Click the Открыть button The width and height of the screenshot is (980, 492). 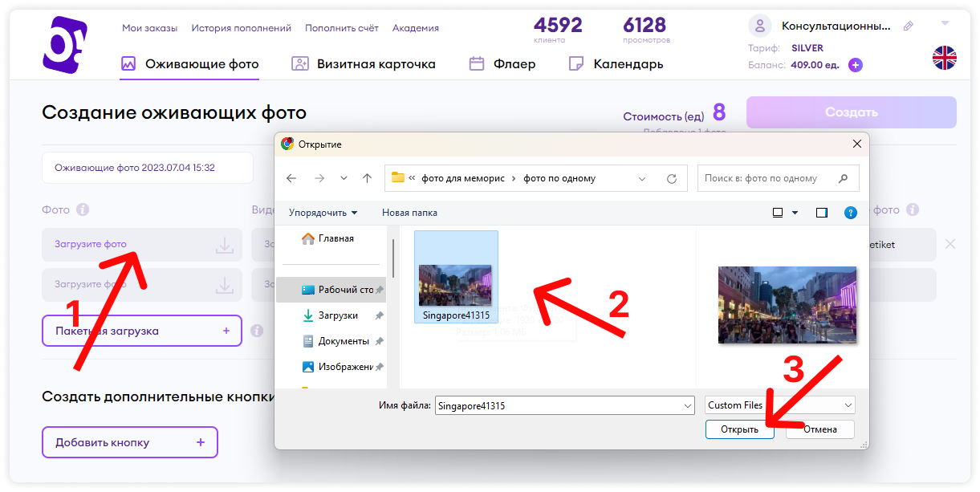click(x=739, y=429)
